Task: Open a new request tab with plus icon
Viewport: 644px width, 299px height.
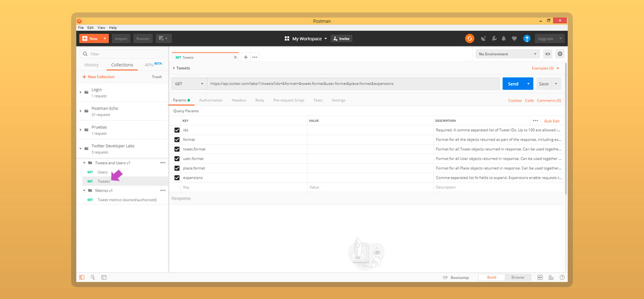Action: [x=246, y=57]
